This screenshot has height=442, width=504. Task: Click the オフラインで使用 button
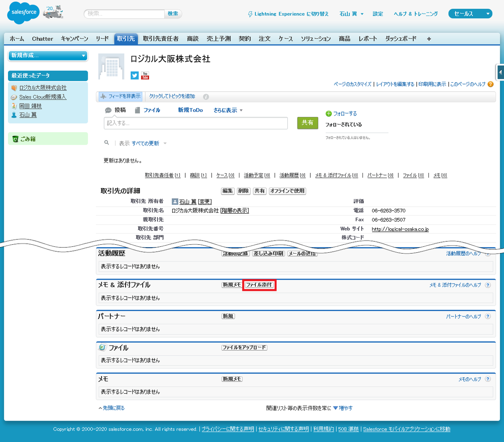pos(288,191)
